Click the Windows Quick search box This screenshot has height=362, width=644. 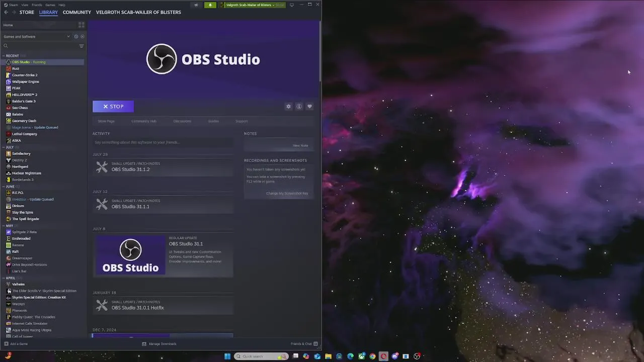click(x=261, y=356)
